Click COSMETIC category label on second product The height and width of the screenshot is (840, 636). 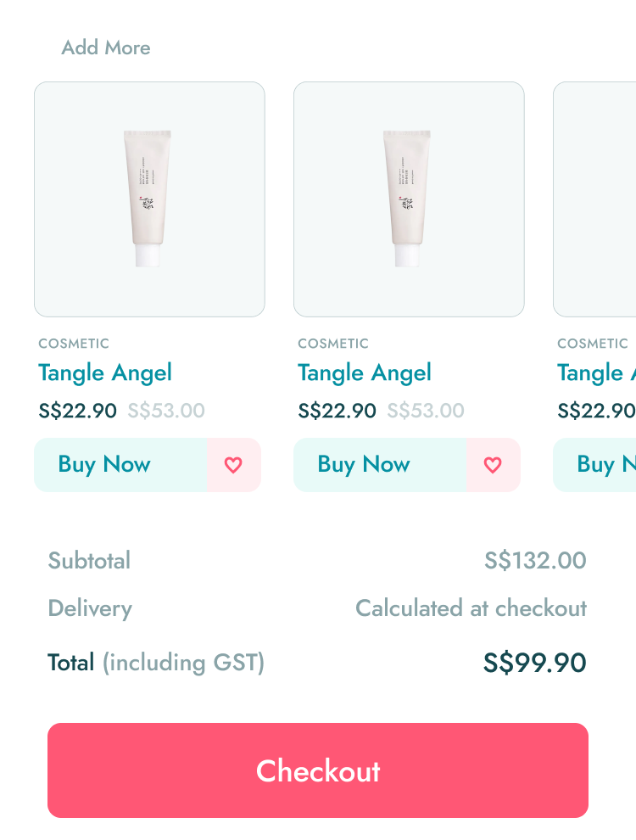(x=333, y=344)
